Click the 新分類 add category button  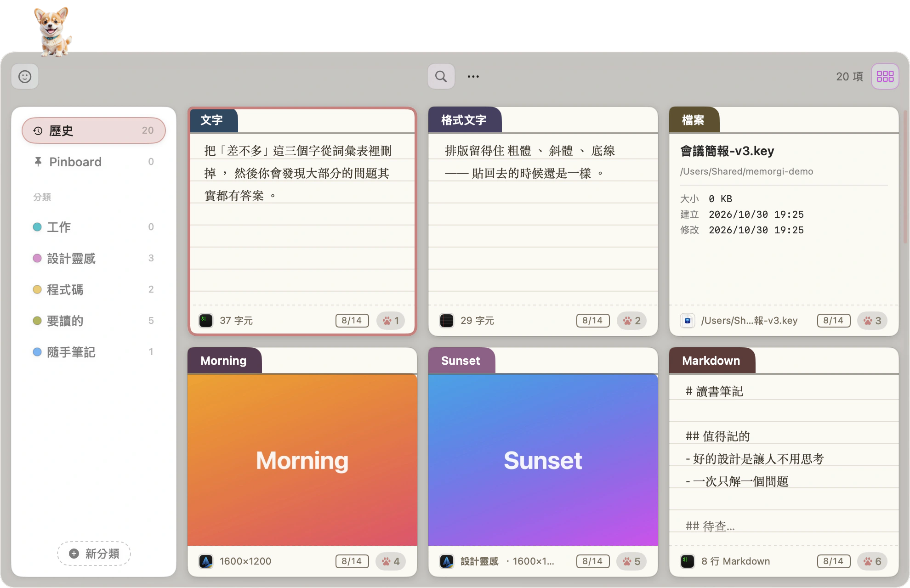tap(94, 554)
